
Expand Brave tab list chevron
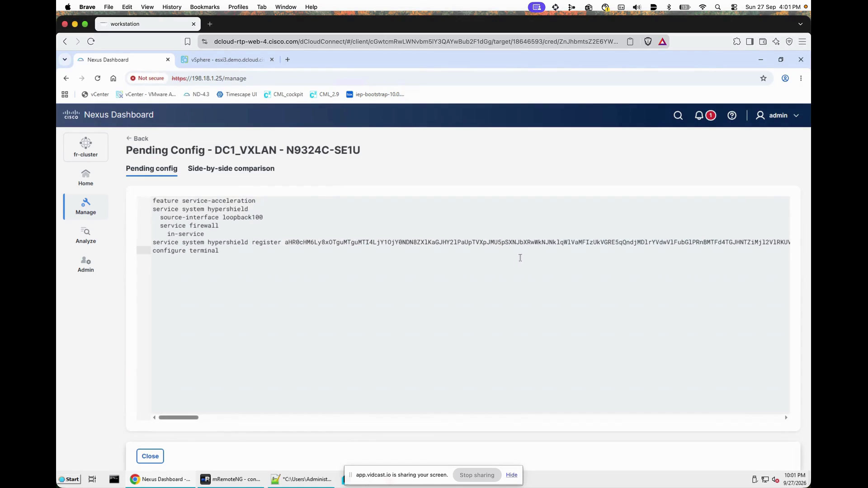click(801, 24)
